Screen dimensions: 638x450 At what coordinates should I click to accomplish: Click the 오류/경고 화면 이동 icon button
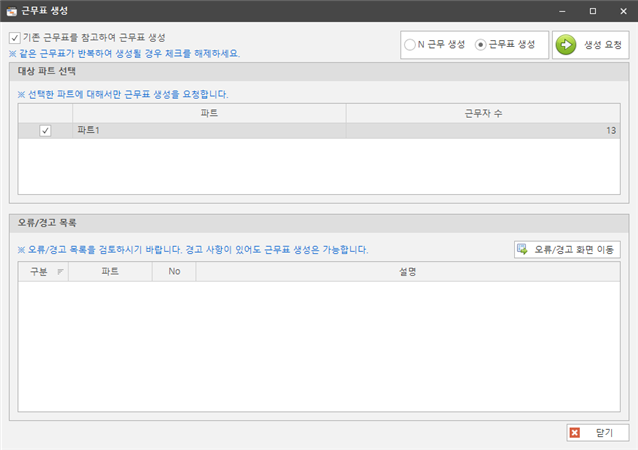[x=523, y=249]
